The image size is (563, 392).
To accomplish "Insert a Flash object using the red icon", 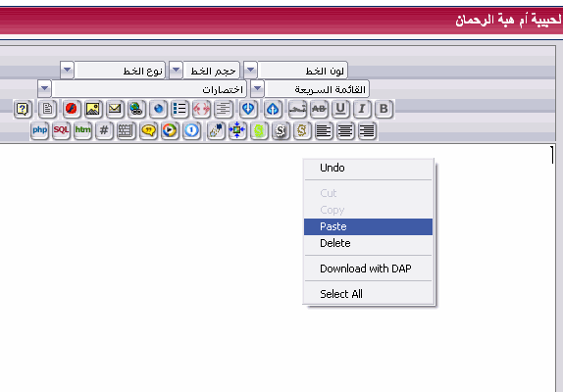I will 71,109.
